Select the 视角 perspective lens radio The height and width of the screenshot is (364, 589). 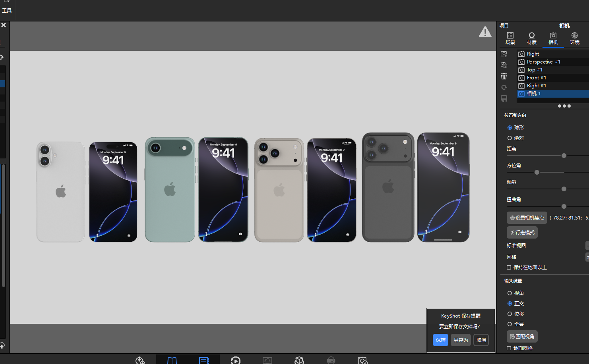[x=510, y=293]
